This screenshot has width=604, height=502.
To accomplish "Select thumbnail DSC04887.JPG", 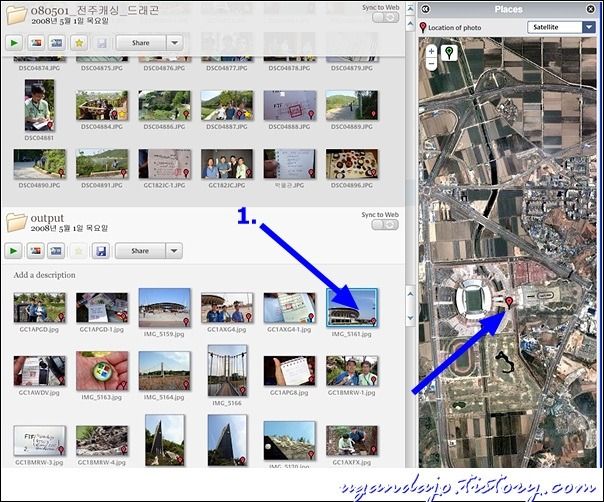I will tap(227, 105).
